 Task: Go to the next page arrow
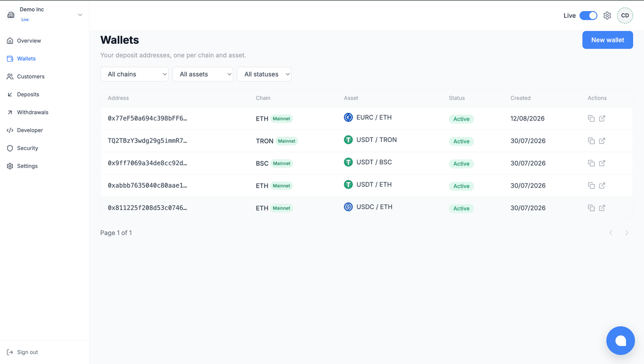click(627, 233)
